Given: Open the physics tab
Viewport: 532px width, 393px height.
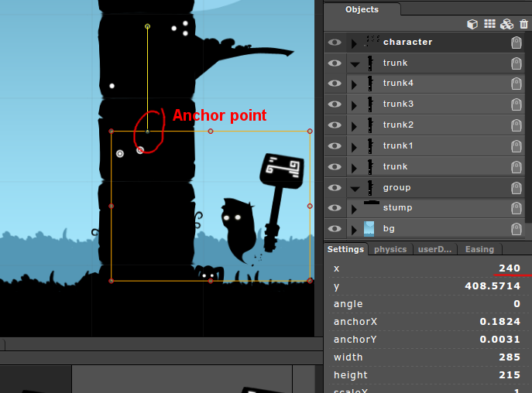Looking at the screenshot, I should coord(390,249).
